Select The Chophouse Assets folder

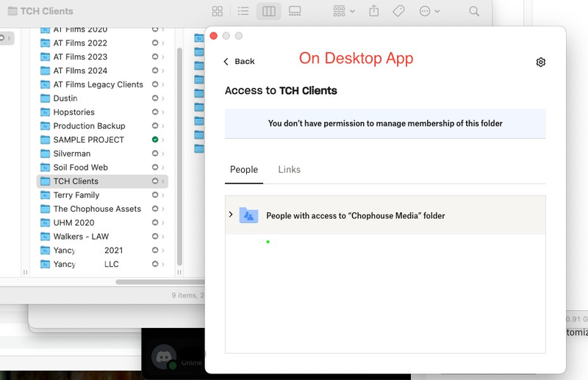pyautogui.click(x=96, y=209)
